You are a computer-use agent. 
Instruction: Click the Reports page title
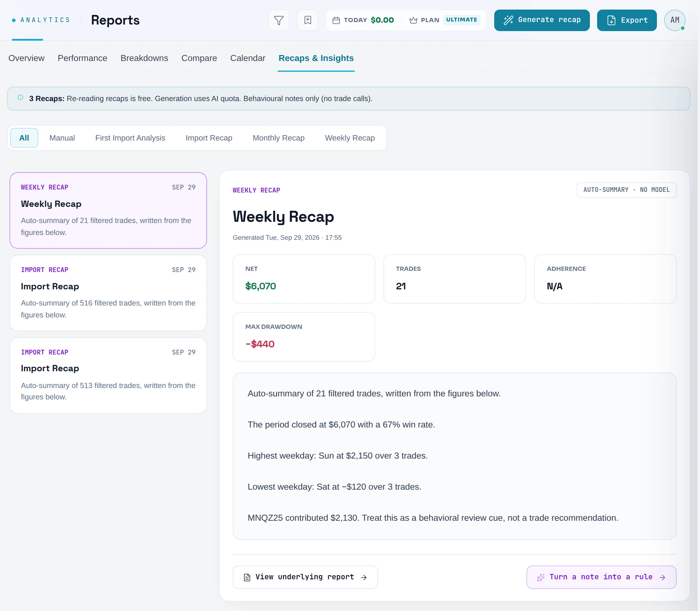(115, 20)
